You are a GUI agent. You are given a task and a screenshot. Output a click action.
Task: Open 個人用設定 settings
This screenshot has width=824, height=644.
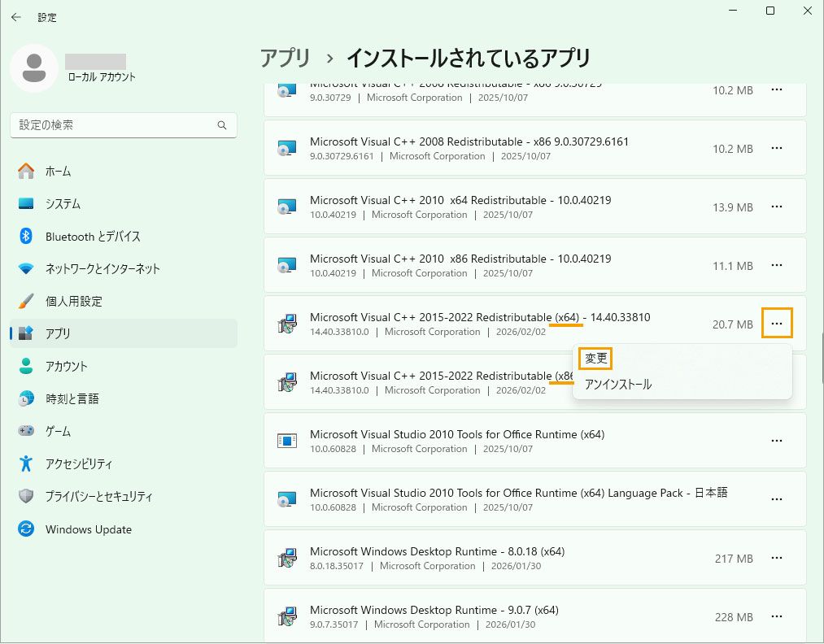pyautogui.click(x=73, y=302)
